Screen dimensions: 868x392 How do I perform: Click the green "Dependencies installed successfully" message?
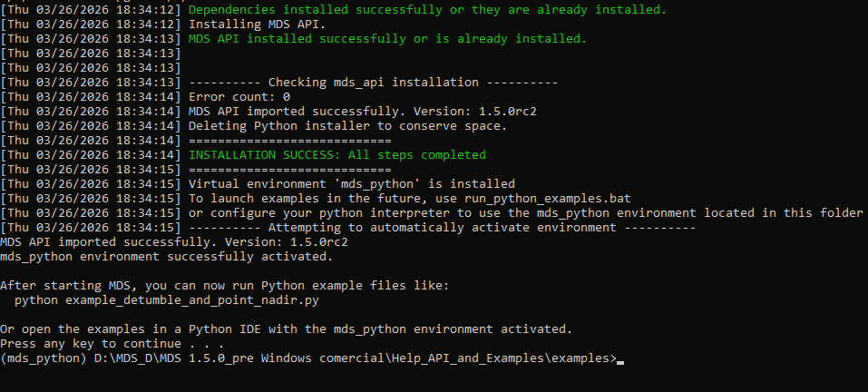[x=426, y=10]
